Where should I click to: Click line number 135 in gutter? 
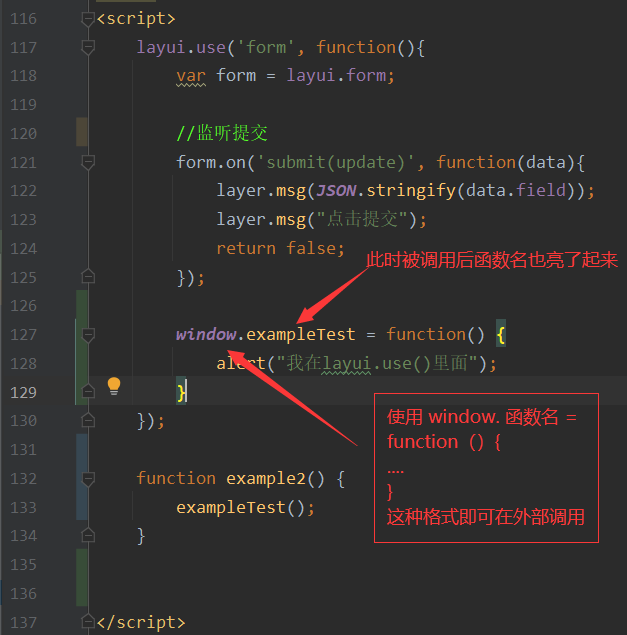23,565
